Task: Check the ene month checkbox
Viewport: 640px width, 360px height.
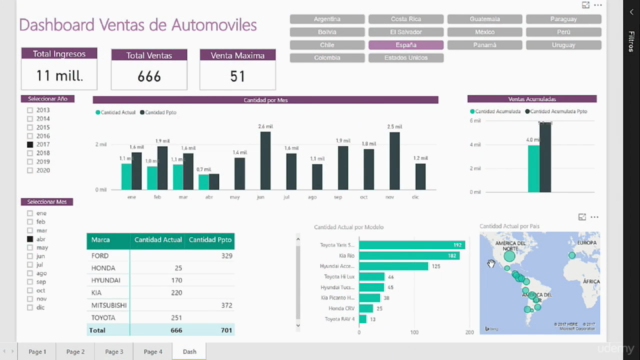Action: [30, 213]
